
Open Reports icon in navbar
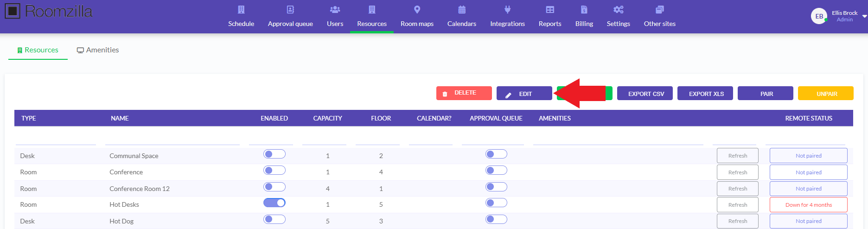[x=550, y=10]
